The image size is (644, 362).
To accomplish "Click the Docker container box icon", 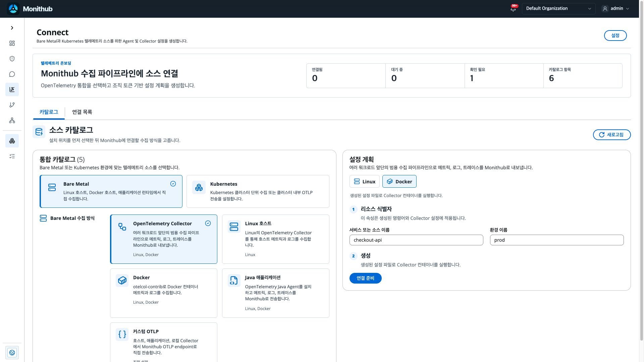I will pyautogui.click(x=122, y=281).
